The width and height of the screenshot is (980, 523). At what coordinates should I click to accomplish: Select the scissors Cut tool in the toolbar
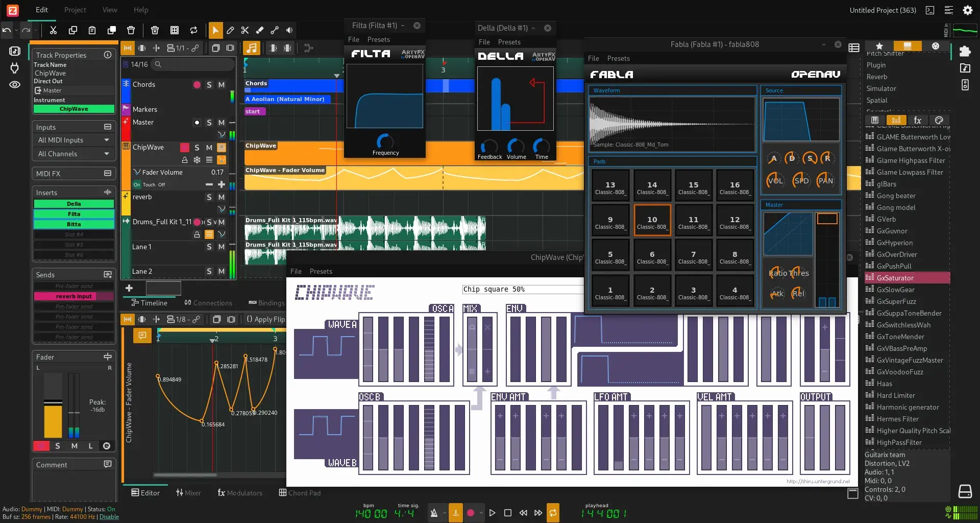pos(245,31)
